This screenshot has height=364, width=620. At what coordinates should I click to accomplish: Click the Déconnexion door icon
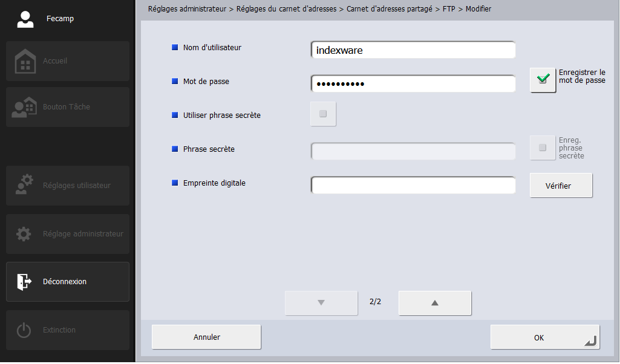[x=24, y=282]
